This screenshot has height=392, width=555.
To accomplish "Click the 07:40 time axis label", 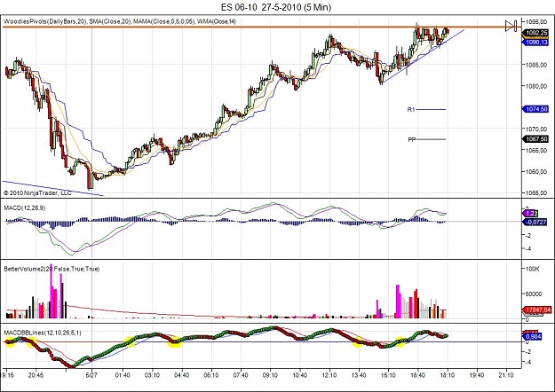I will [241, 375].
